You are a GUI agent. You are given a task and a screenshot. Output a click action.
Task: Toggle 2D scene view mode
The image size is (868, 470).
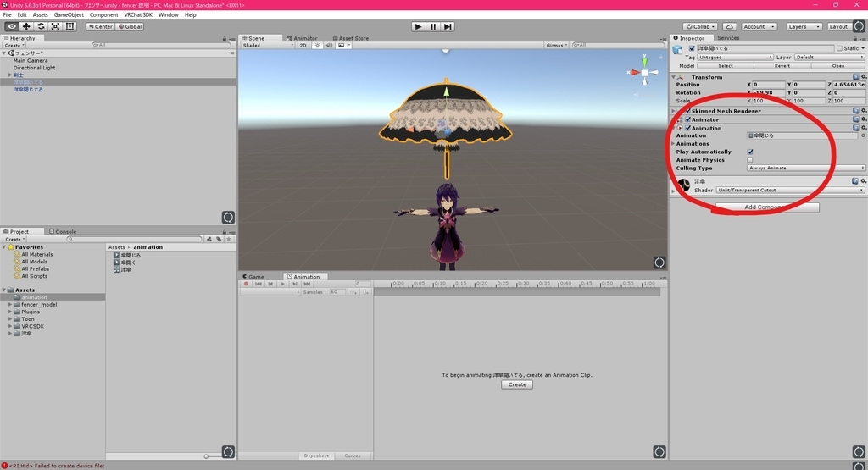(x=303, y=46)
